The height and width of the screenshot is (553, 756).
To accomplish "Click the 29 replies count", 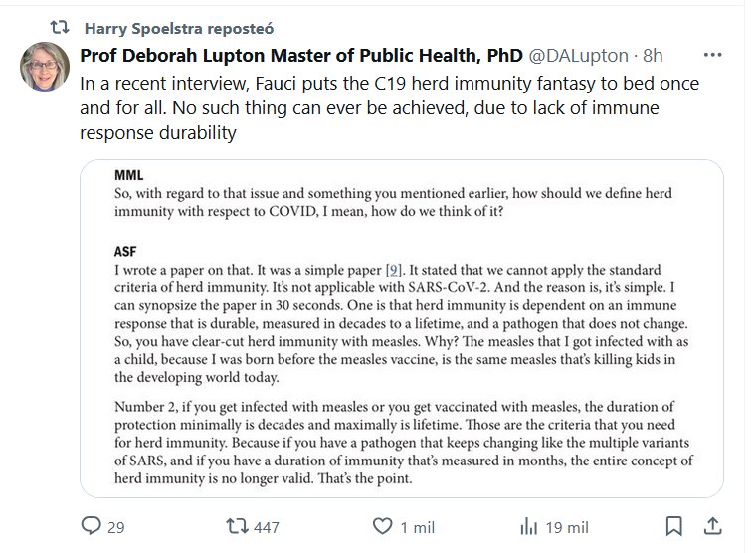I will coord(115,527).
